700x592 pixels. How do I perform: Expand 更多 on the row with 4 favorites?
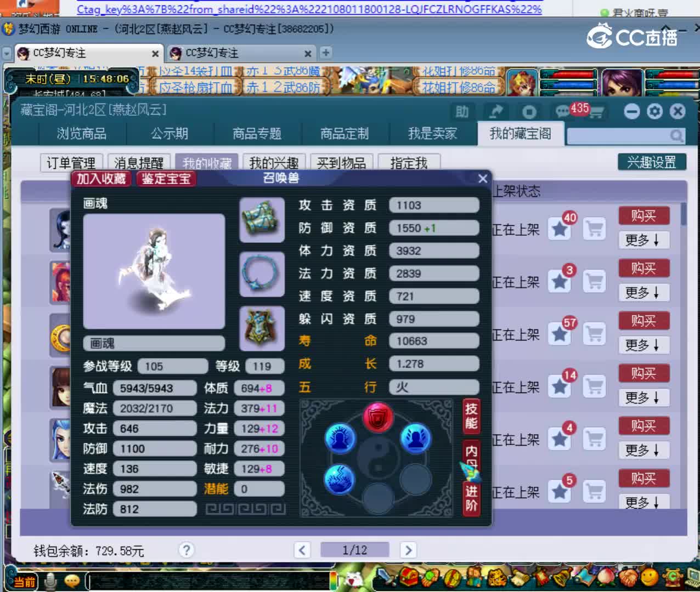click(644, 451)
